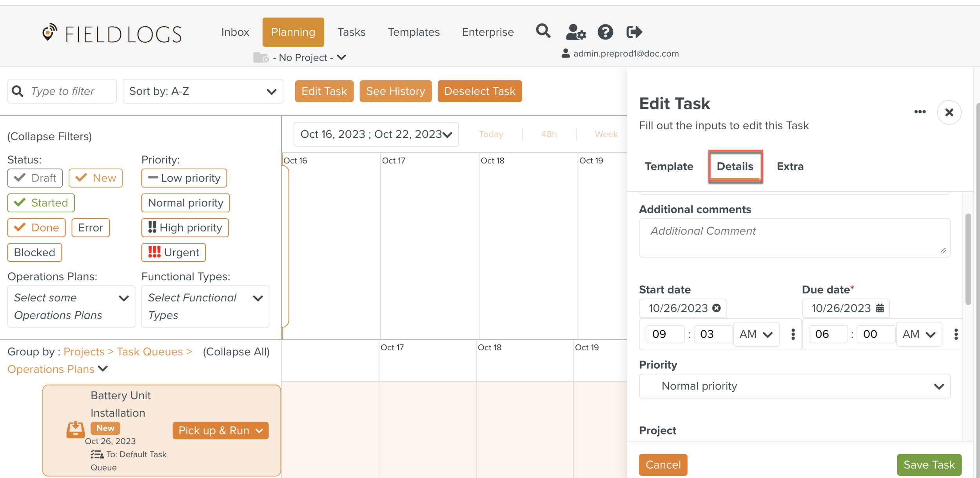Image resolution: width=980 pixels, height=478 pixels.
Task: Toggle the High priority filter
Action: (x=185, y=227)
